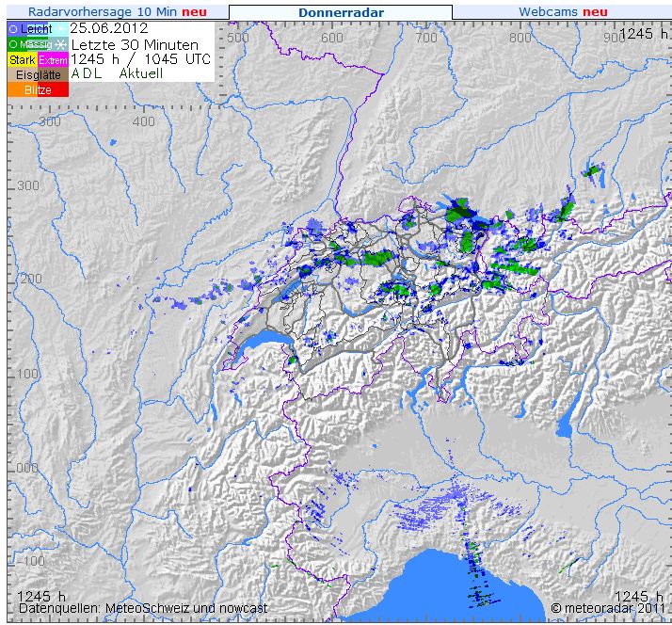Click the snowflake icon beside Mässig

tap(61, 44)
